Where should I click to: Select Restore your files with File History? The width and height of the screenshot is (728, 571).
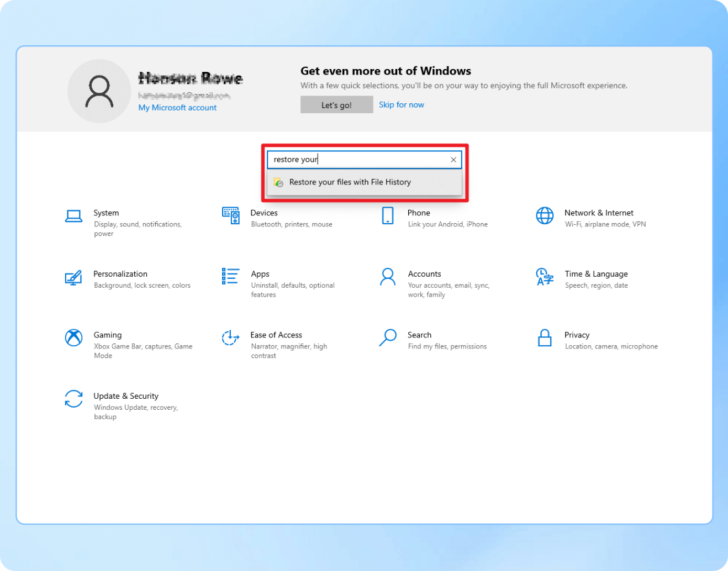point(365,182)
